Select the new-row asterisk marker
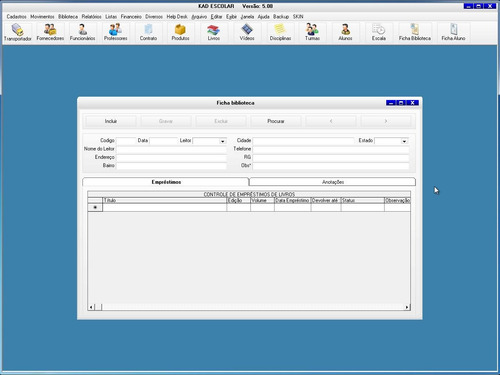Screen dimensions: 500x375 click(95, 207)
